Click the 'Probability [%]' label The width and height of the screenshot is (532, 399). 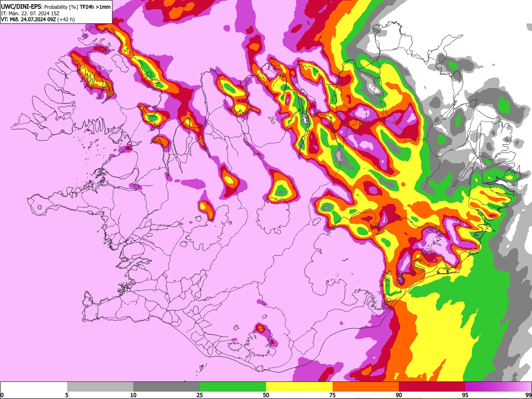[x=61, y=7]
